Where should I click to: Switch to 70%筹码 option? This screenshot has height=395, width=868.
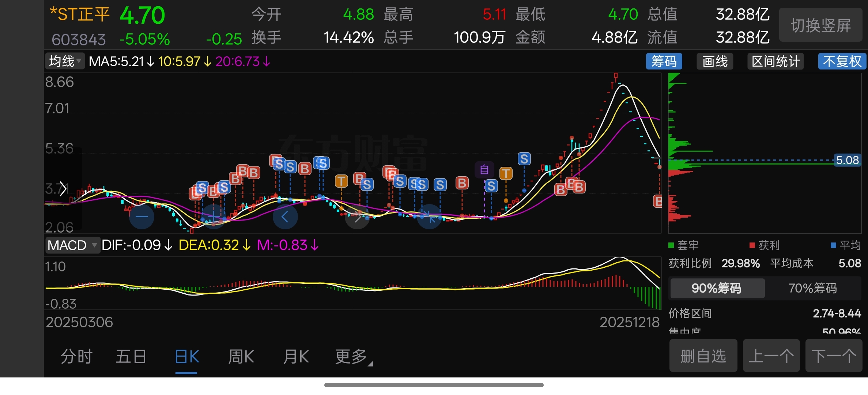click(x=812, y=288)
